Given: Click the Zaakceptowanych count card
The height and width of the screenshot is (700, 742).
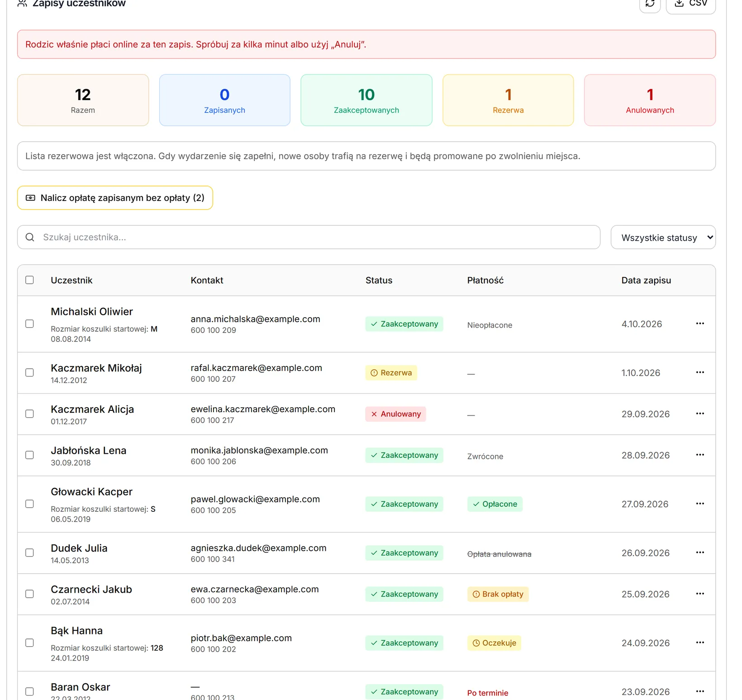Looking at the screenshot, I should point(366,100).
